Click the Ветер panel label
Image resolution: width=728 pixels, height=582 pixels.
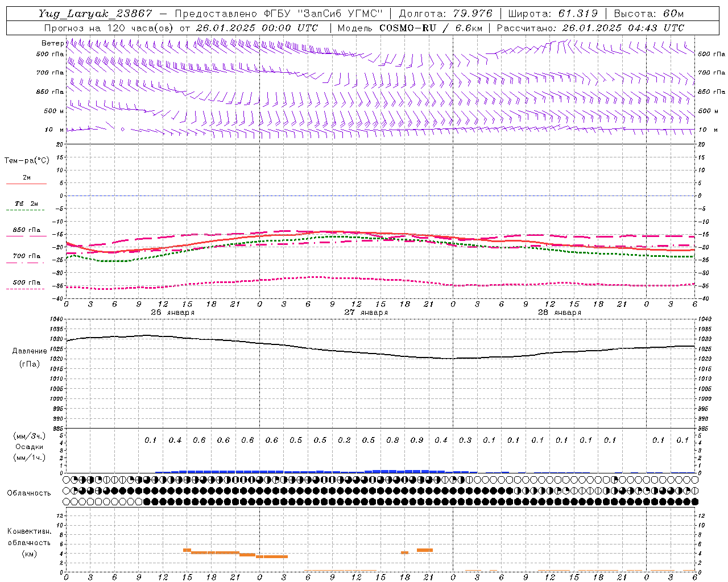point(52,43)
